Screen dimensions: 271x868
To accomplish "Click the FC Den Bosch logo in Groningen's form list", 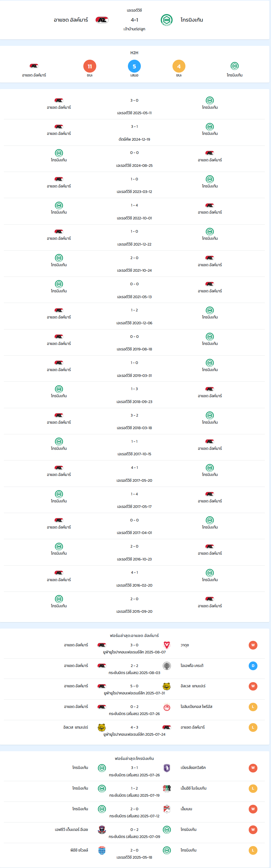I will pos(102,830).
